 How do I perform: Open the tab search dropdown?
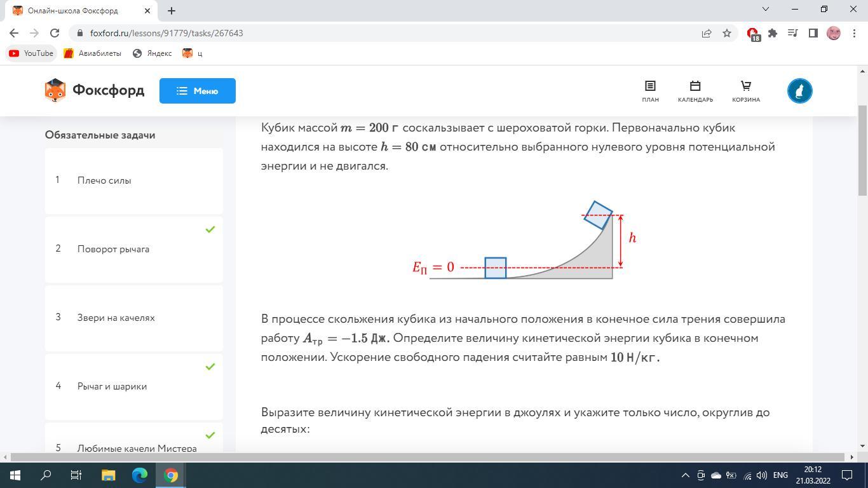point(766,9)
